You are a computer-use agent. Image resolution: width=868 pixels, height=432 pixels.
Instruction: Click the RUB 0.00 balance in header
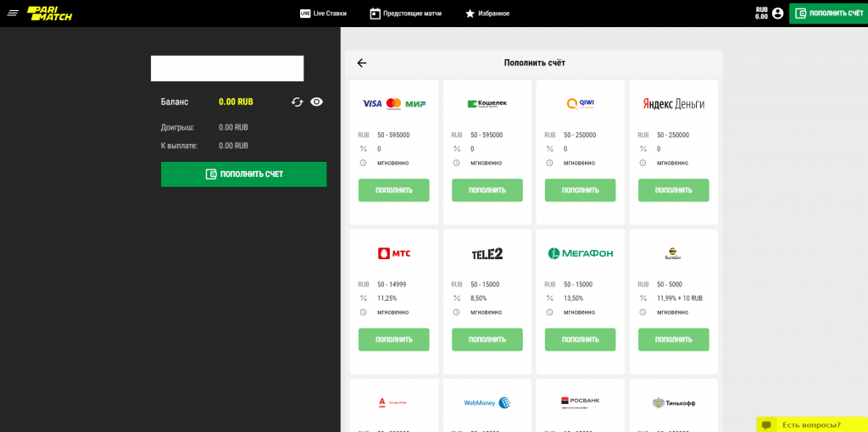[761, 14]
